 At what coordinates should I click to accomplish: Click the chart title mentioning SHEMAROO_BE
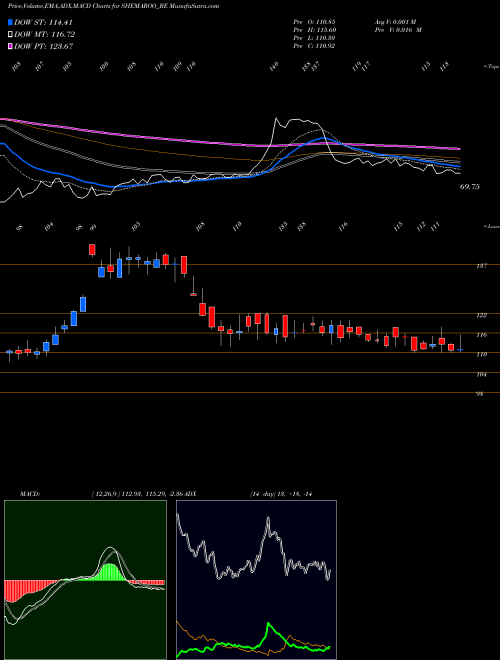point(114,7)
